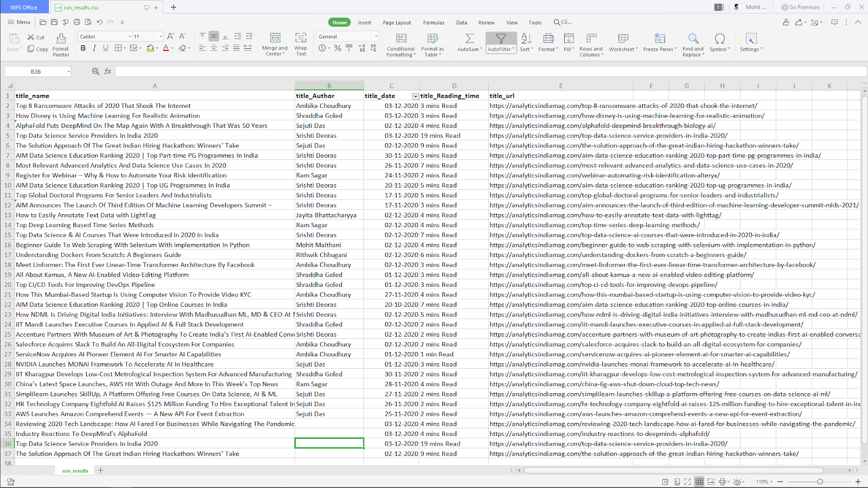Click the Wrap Text icon
Viewport: 868px width, 488px height.
coord(301,38)
